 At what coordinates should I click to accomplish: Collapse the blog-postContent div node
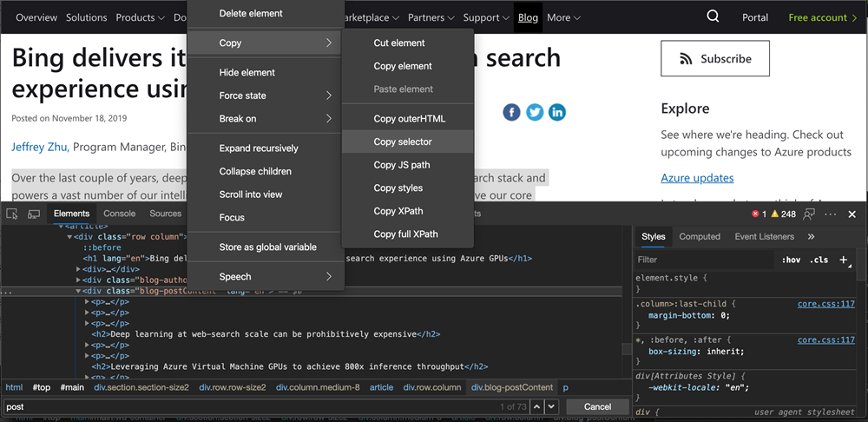tap(78, 291)
